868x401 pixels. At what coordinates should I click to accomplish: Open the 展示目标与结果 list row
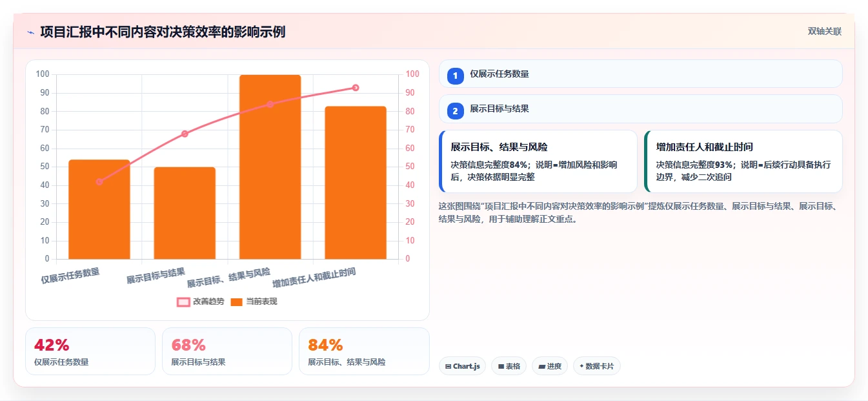(640, 108)
